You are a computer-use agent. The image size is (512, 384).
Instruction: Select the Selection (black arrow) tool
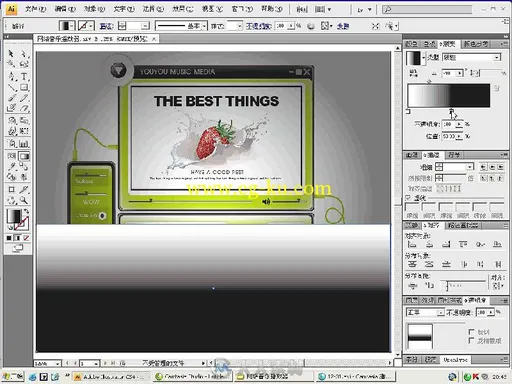(x=11, y=54)
